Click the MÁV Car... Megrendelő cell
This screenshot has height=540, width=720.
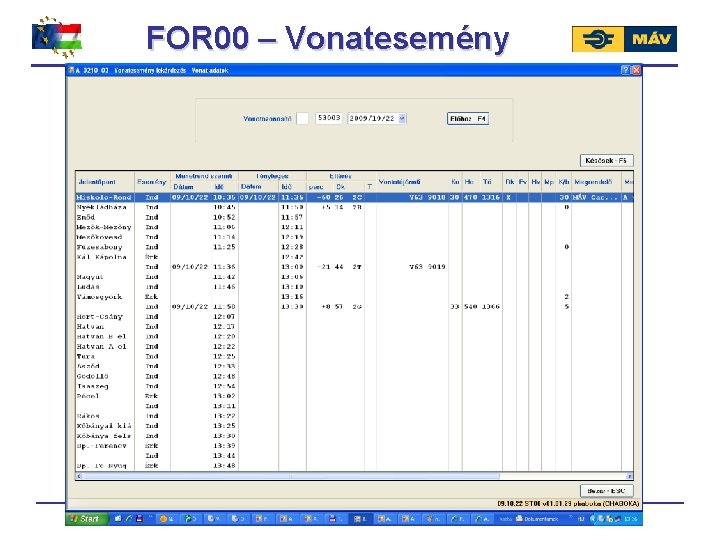[596, 197]
